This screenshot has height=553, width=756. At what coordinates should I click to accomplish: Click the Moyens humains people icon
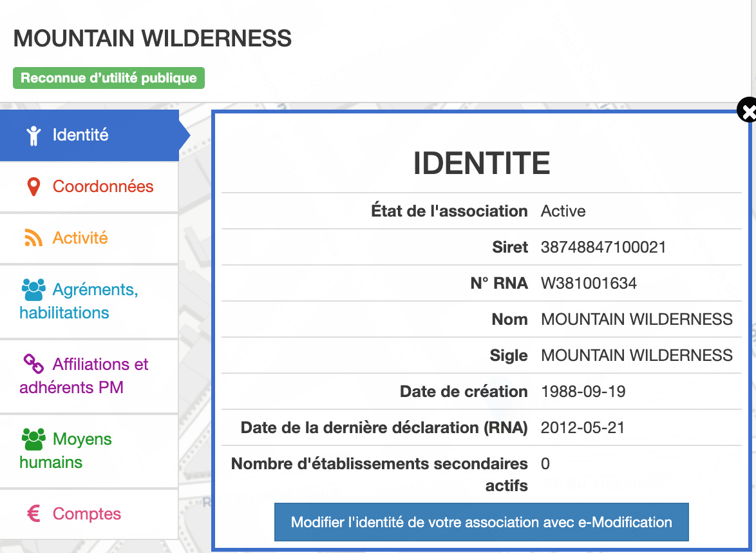33,439
